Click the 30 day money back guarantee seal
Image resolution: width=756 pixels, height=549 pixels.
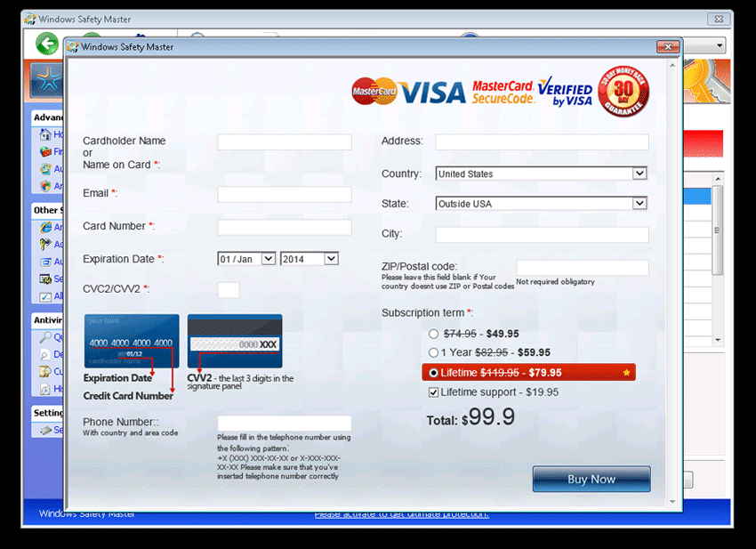coord(623,91)
